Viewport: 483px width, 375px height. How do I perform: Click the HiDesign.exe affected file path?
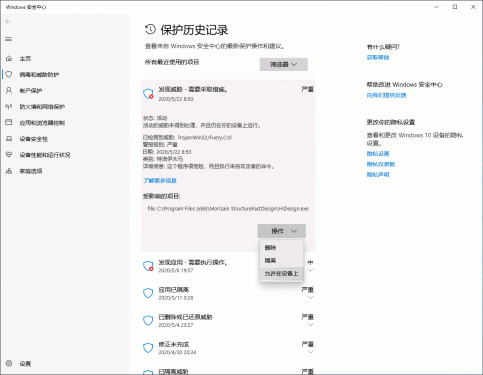pos(228,209)
